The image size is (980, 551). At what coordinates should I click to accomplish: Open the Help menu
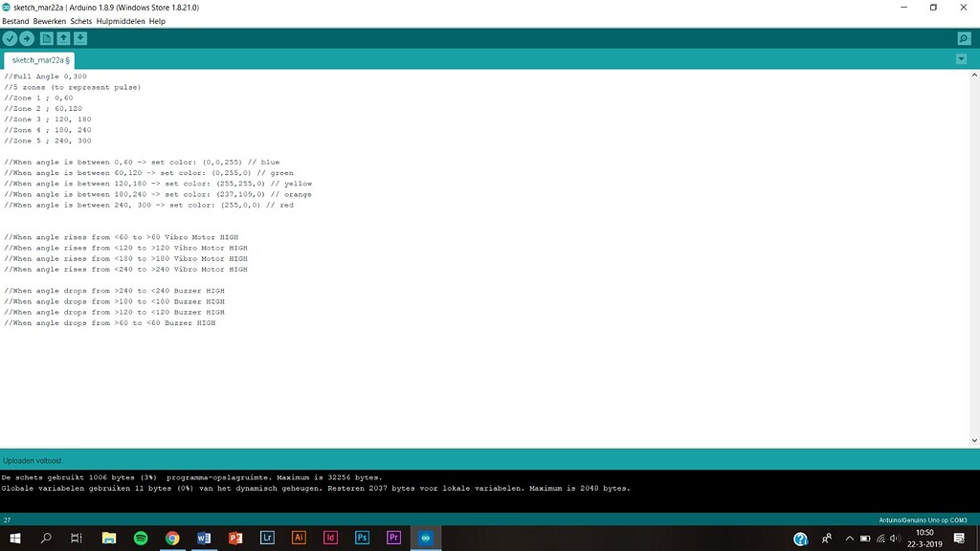157,21
